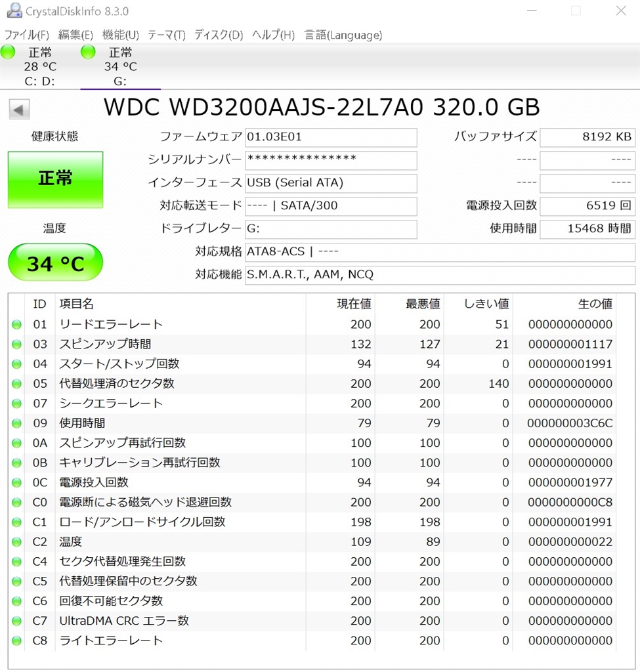
Task: Click the 対応規格 field ATA8-ACS
Action: pyautogui.click(x=440, y=252)
